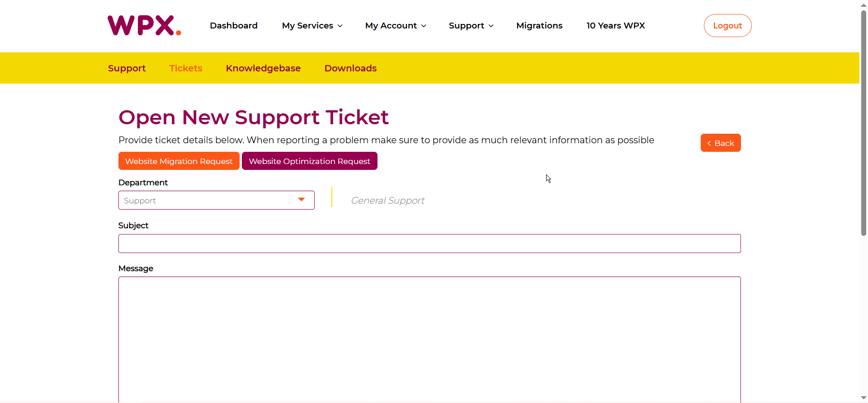The image size is (868, 403).
Task: Open the Migrations page
Action: pyautogui.click(x=539, y=26)
